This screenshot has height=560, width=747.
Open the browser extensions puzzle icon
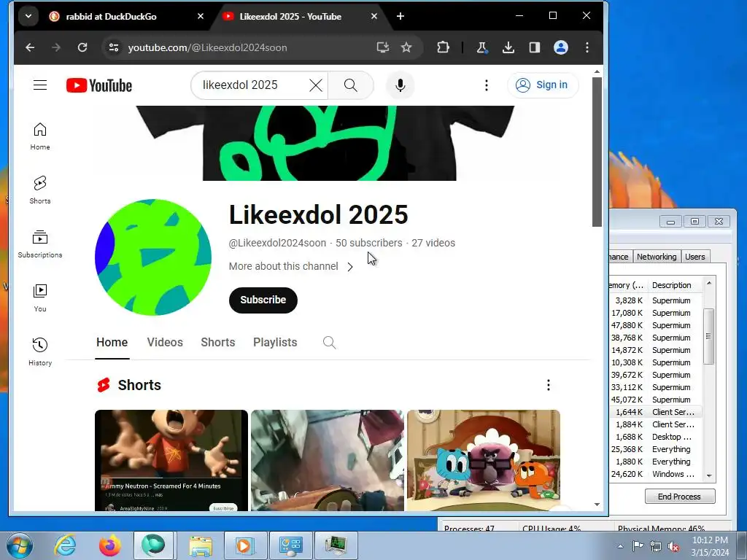[x=443, y=47]
